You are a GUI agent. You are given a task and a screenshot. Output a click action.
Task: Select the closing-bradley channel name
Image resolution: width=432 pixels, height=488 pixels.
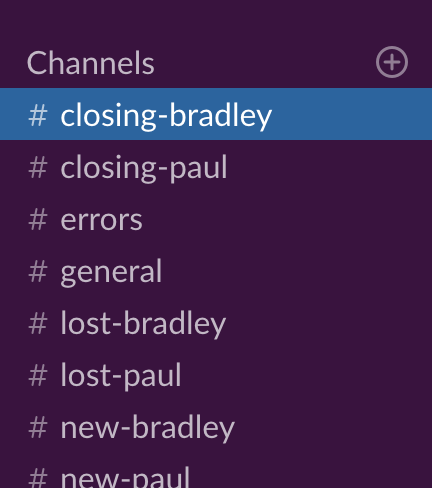(x=166, y=116)
